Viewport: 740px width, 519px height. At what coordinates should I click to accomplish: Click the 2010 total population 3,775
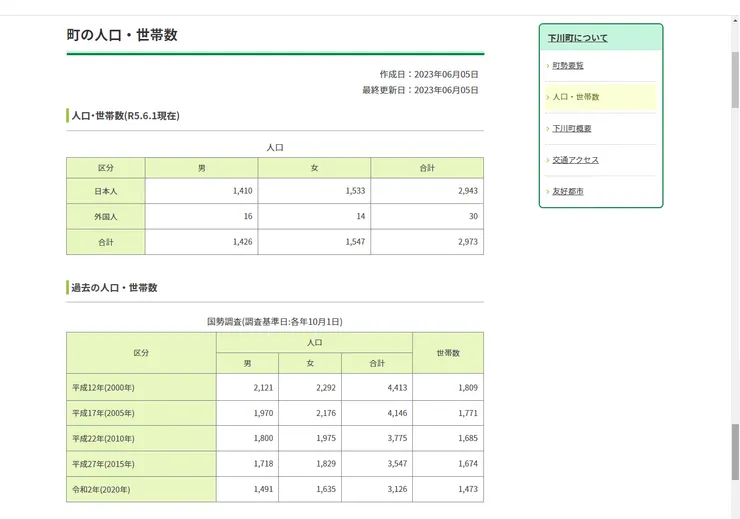(397, 438)
